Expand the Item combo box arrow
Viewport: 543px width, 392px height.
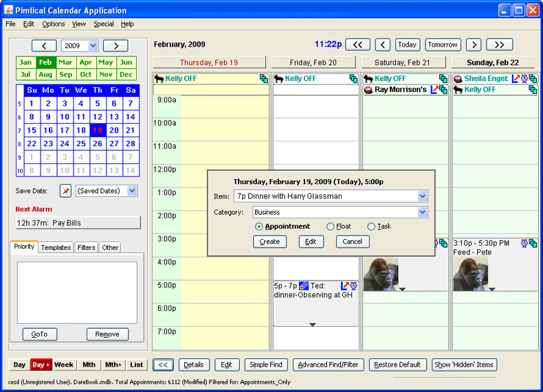pyautogui.click(x=422, y=196)
